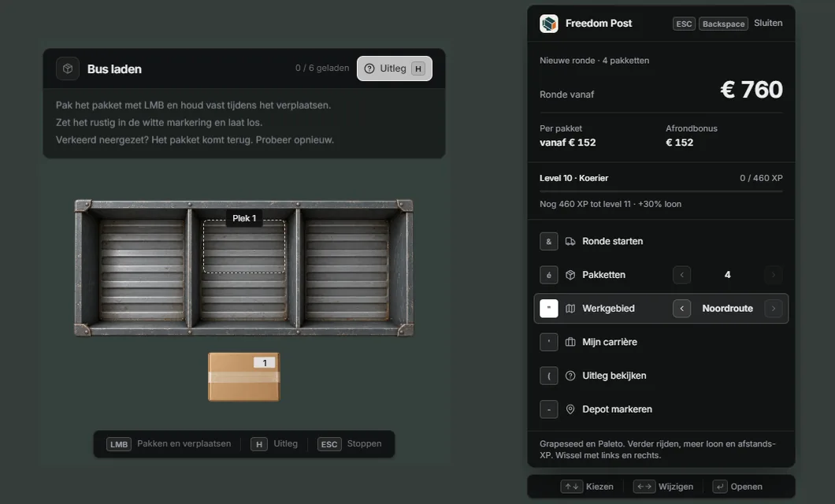
Task: Click the up-down arrows Kiezen key icon
Action: [571, 487]
